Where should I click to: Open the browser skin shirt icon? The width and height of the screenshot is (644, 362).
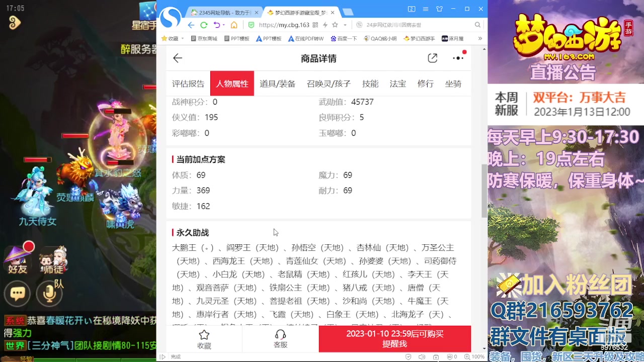pos(439,9)
